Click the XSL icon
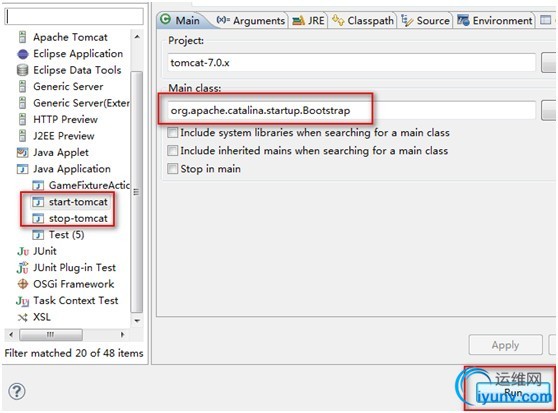This screenshot has width=558, height=413. pyautogui.click(x=23, y=317)
